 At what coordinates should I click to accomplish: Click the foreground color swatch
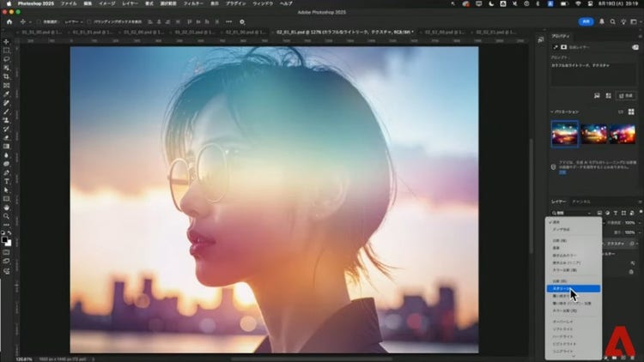pos(4,232)
